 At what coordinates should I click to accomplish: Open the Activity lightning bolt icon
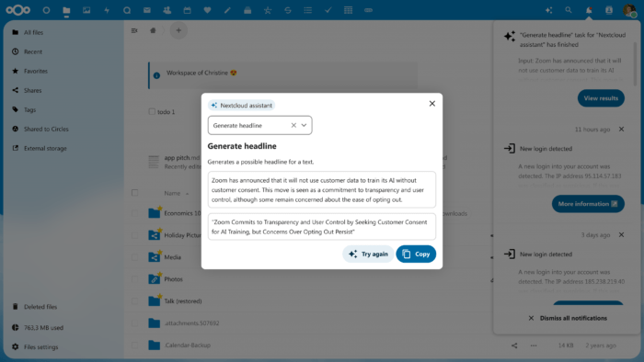(107, 10)
